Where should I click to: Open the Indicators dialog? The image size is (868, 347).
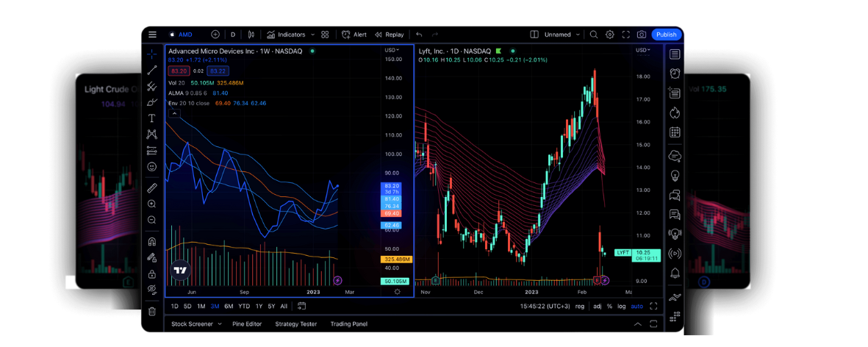coord(286,35)
